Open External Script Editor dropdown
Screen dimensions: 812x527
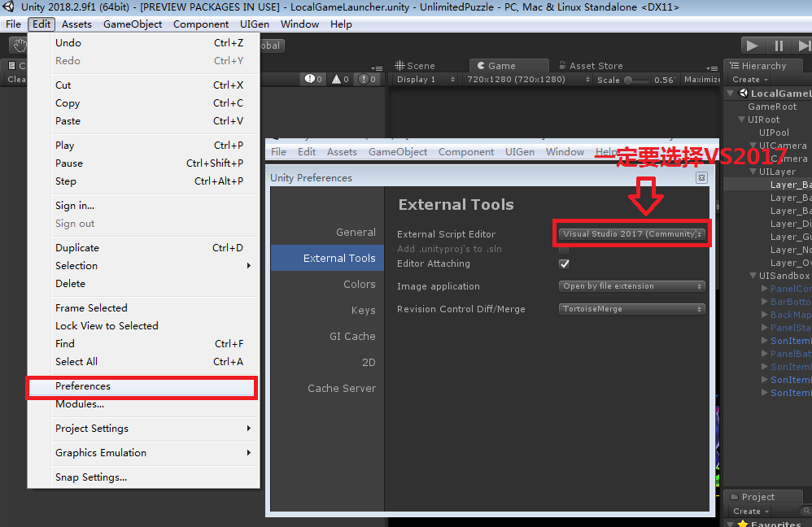(631, 234)
